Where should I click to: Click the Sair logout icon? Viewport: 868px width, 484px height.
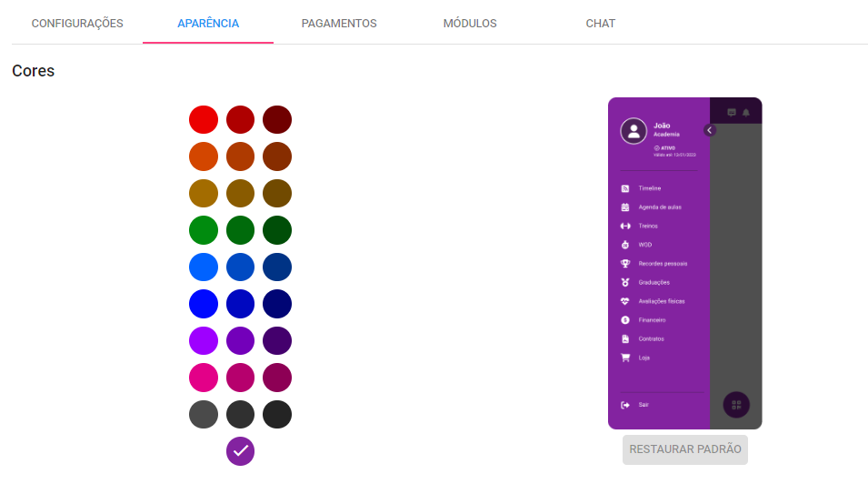(625, 405)
